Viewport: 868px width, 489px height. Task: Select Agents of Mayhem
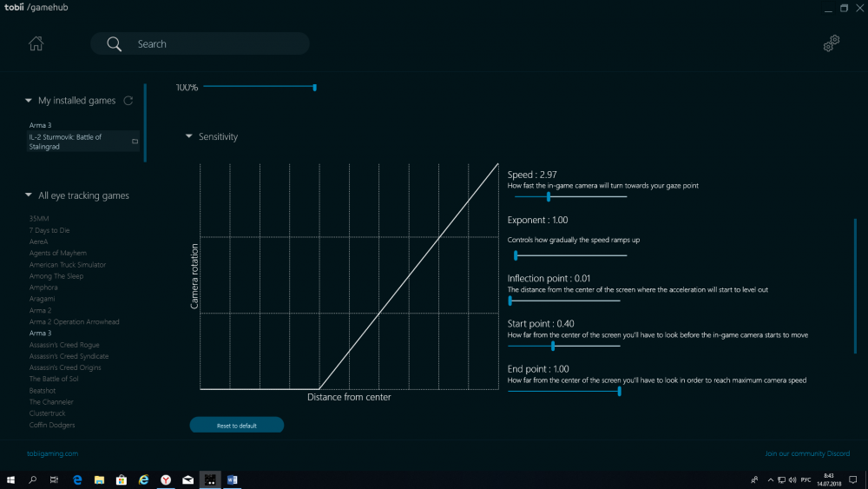point(57,253)
